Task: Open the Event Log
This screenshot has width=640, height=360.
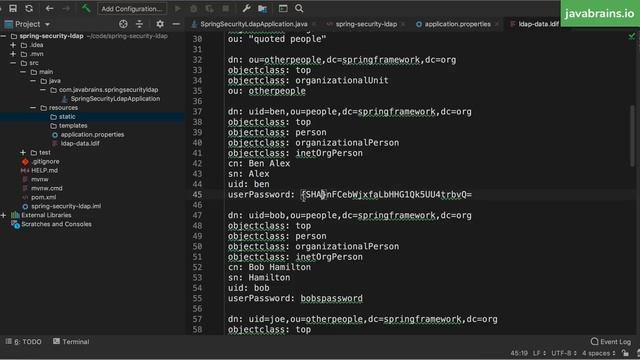Action: click(x=611, y=342)
